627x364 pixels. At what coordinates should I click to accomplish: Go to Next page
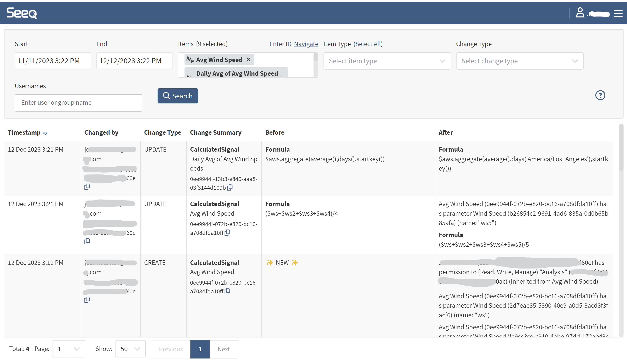223,349
